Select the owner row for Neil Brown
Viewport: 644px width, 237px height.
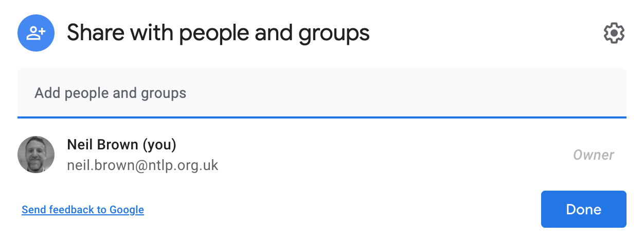(x=322, y=155)
